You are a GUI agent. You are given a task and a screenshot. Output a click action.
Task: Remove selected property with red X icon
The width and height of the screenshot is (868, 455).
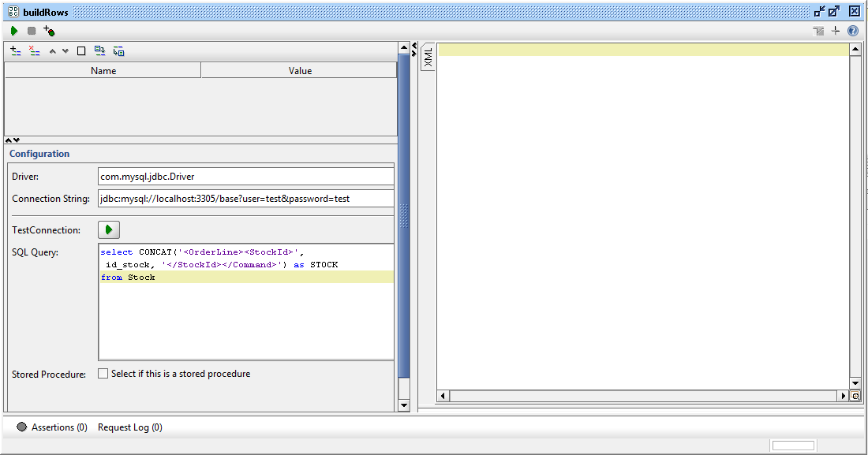[x=34, y=50]
